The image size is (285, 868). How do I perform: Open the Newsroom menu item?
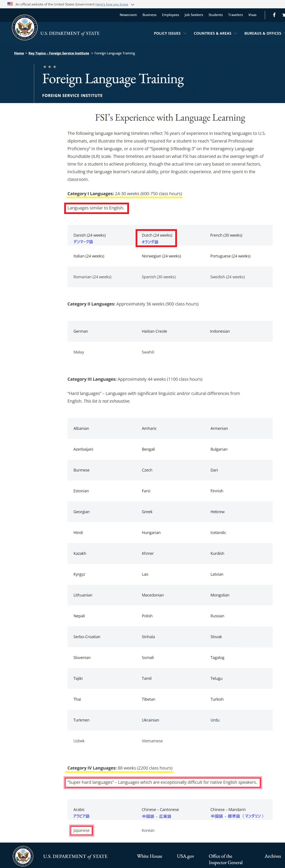128,15
